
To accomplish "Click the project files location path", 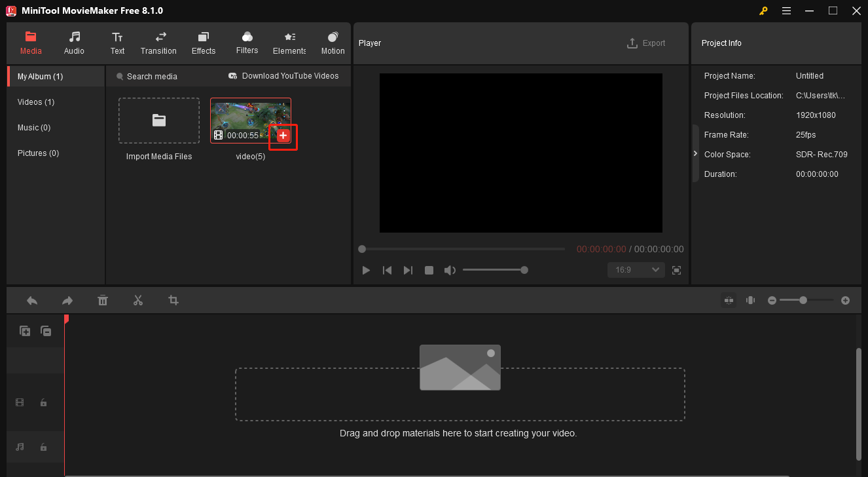I will (821, 96).
